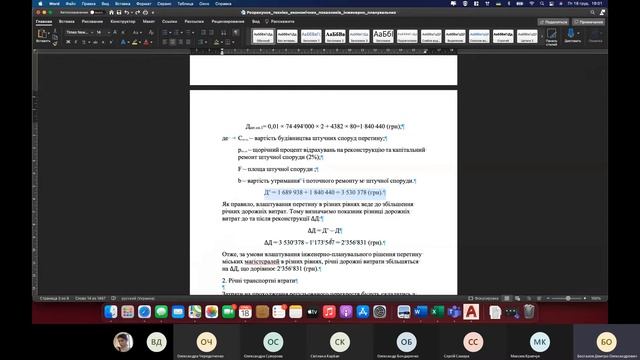The image size is (640, 360).
Task: Open the font name dropdown
Action: [92, 32]
